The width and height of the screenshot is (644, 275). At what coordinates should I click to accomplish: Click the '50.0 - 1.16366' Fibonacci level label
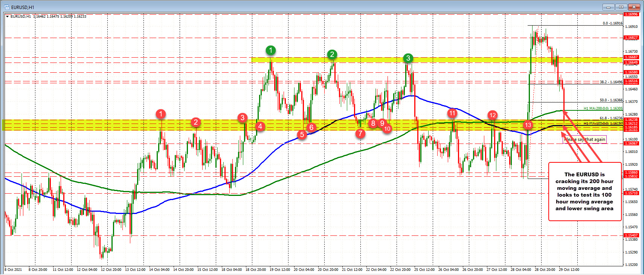tap(611, 100)
